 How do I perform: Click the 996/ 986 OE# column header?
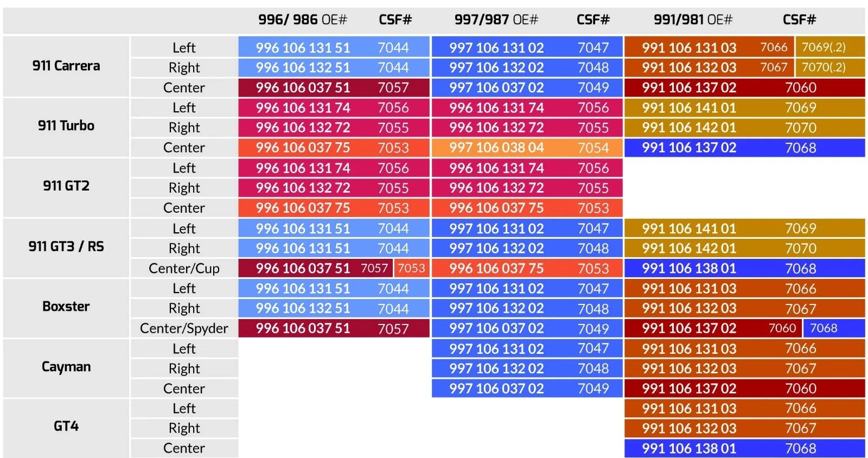302,20
